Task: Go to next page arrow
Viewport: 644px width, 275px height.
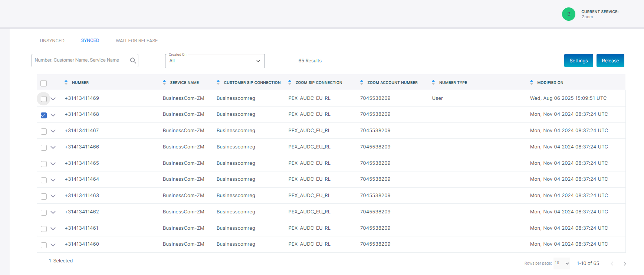Action: (x=625, y=263)
